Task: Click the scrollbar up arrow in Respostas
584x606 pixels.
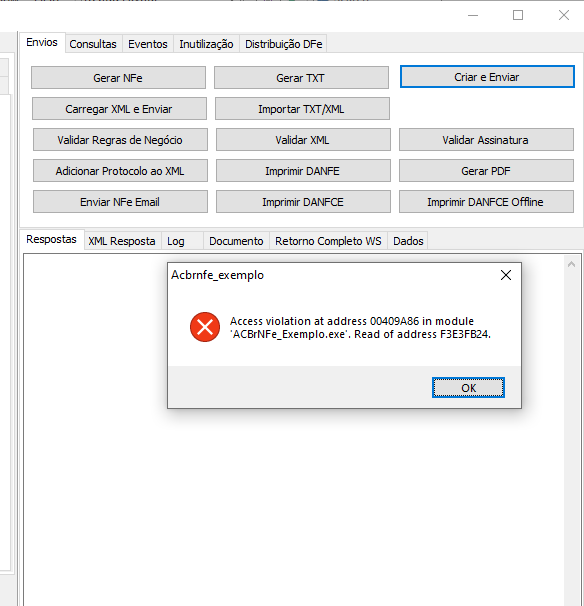Action: coord(571,264)
